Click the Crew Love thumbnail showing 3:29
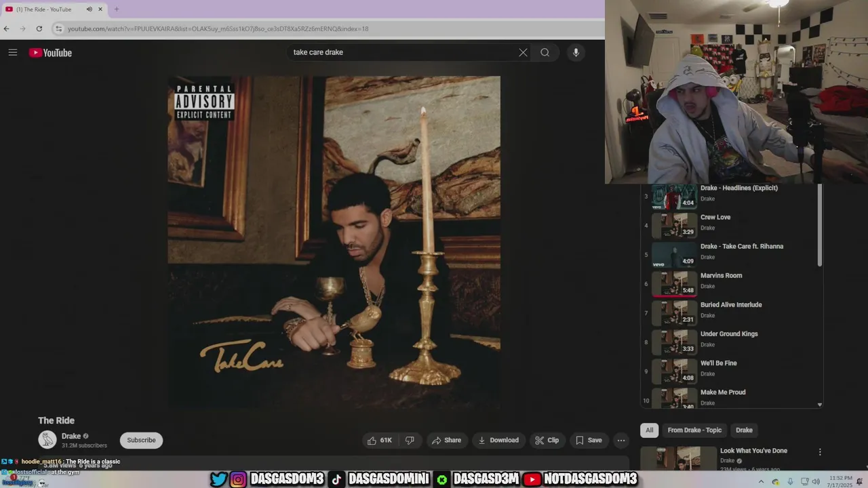 coord(675,225)
